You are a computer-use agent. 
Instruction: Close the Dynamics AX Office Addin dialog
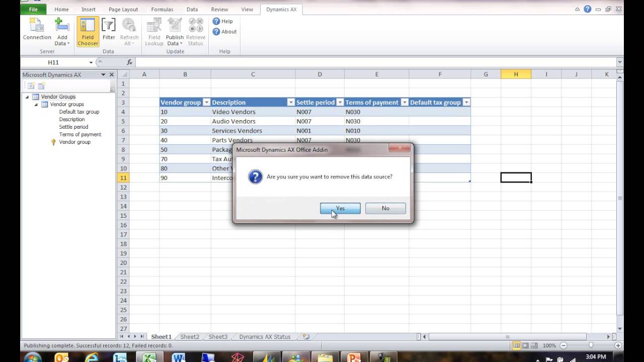tap(400, 148)
